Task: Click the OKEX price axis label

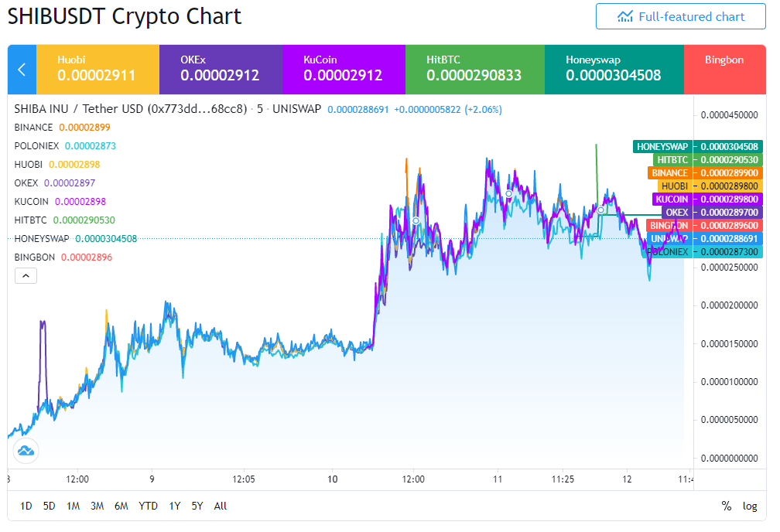Action: (713, 213)
